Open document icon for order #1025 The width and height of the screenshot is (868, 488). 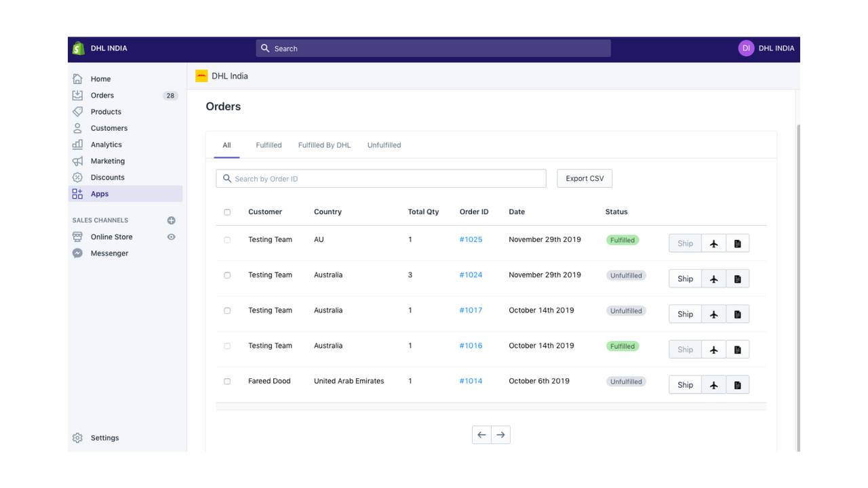coord(738,243)
